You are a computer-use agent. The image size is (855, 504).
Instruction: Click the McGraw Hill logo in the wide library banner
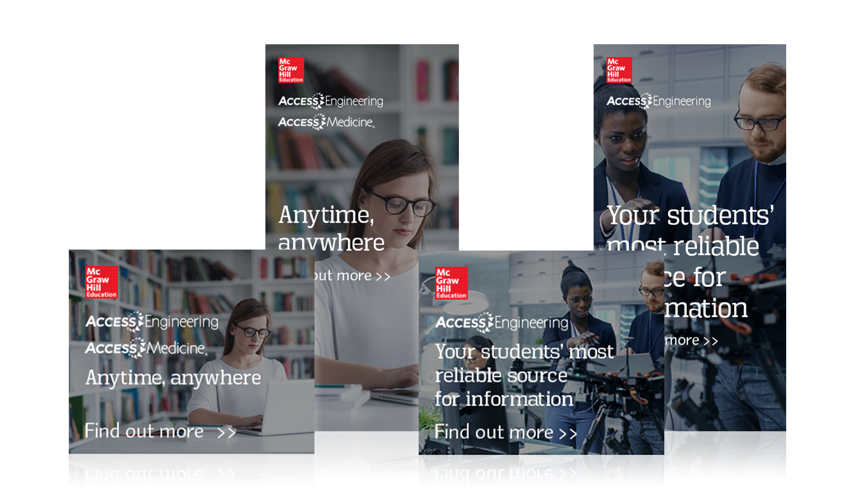click(x=102, y=282)
